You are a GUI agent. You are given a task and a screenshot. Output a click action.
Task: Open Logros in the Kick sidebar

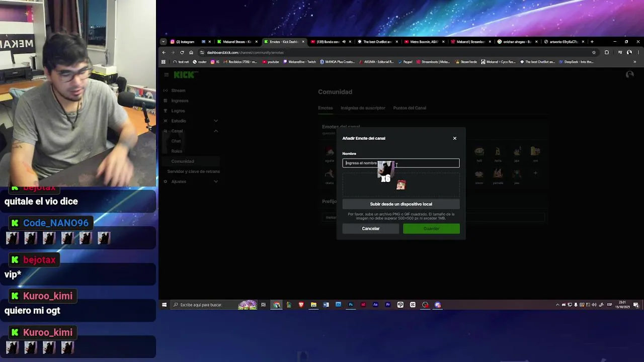tap(178, 111)
